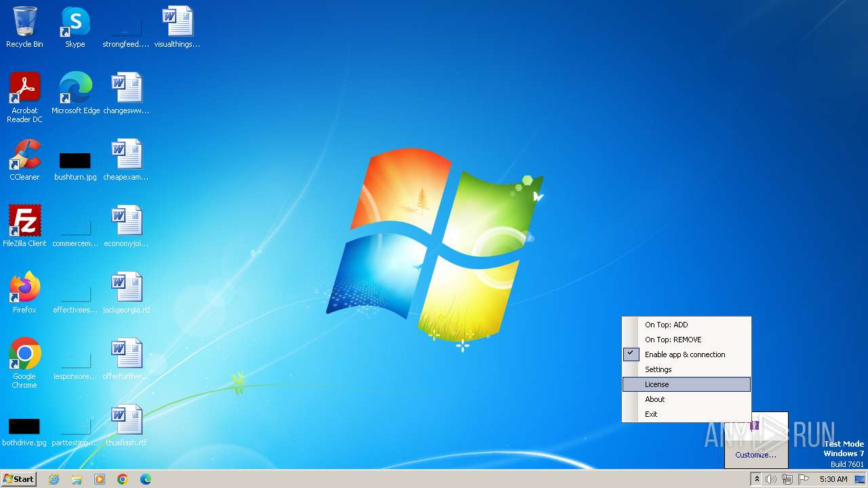Launch the Microsoft Edge desktop shortcut
This screenshot has height=488, width=868.
tap(75, 94)
